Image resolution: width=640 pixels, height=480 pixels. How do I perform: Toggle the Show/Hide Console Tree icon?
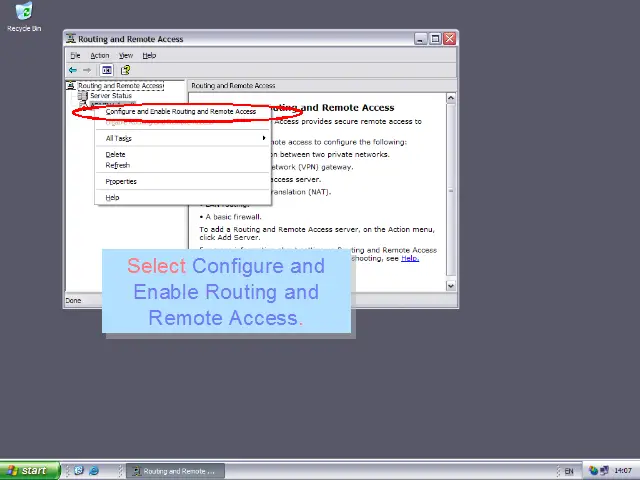(x=107, y=70)
